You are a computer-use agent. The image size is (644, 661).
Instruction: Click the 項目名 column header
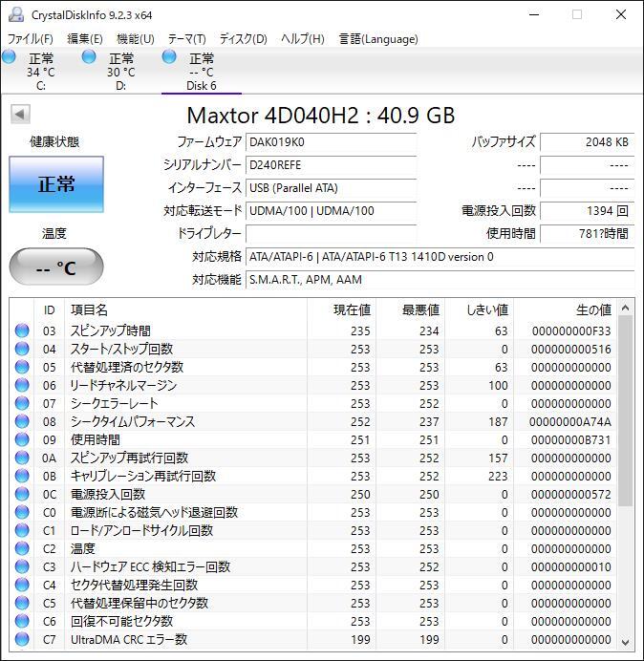[185, 310]
